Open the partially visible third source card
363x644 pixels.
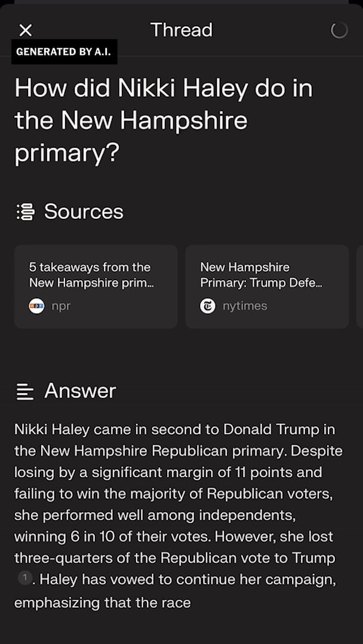[359, 286]
